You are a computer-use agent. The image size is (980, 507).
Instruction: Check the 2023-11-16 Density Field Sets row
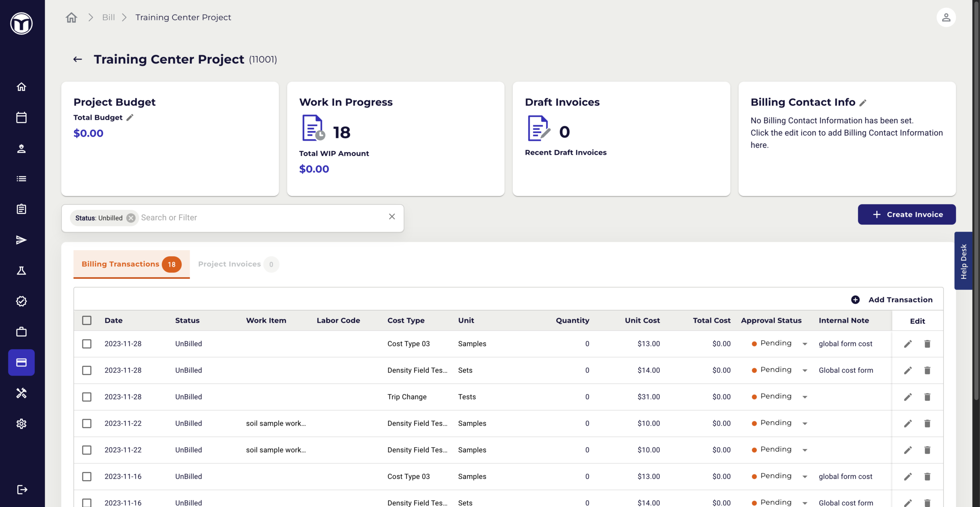pyautogui.click(x=87, y=502)
